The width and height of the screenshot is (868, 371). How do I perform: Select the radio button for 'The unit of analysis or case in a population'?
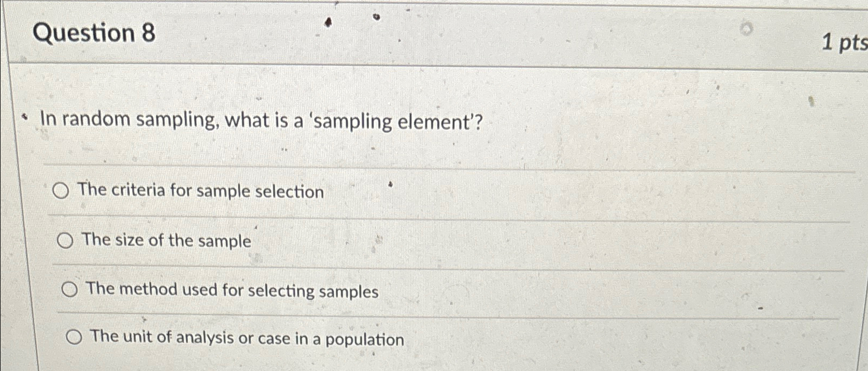(x=73, y=337)
